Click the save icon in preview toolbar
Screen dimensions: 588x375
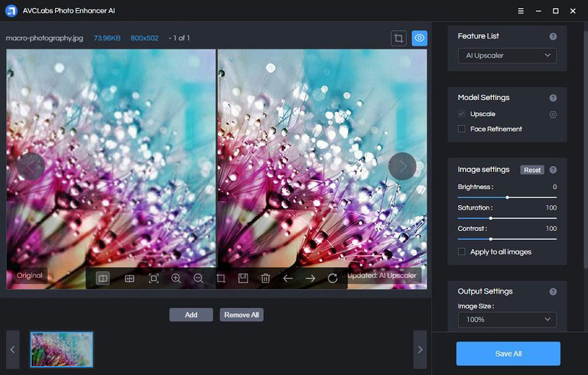click(x=243, y=279)
